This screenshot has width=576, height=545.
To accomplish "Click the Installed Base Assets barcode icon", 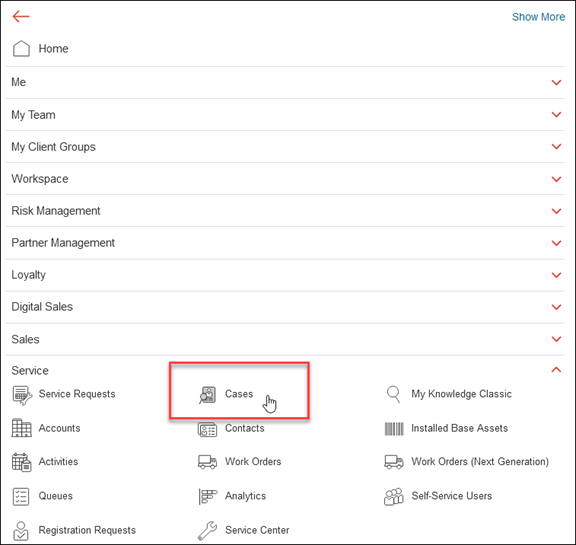I will tap(394, 429).
